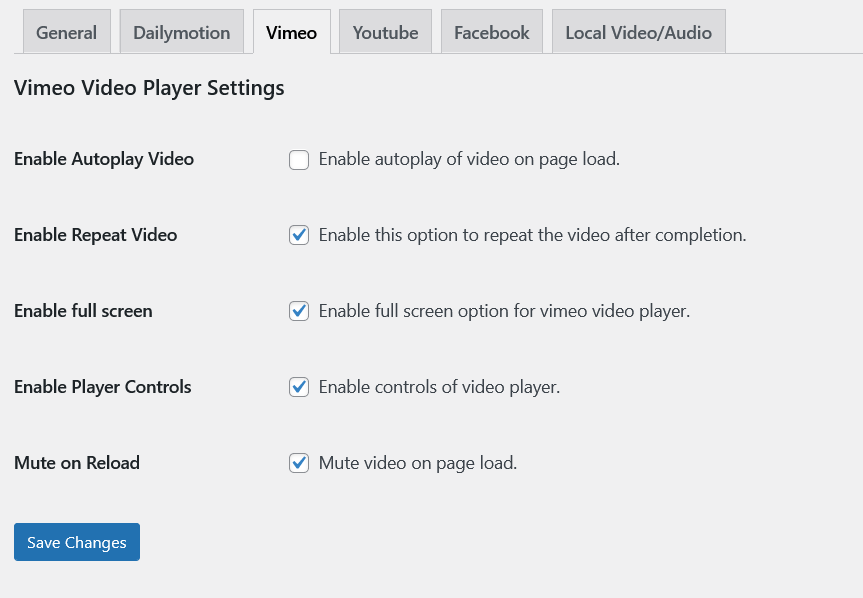This screenshot has height=598, width=863.
Task: Untick the Enable Player Controls checkbox
Action: coord(299,388)
